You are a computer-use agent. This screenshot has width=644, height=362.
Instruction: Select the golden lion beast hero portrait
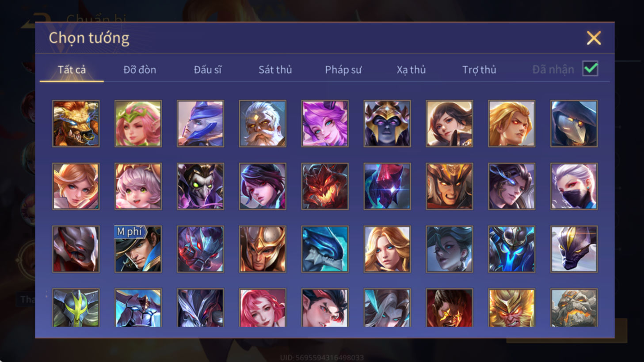[x=76, y=124]
